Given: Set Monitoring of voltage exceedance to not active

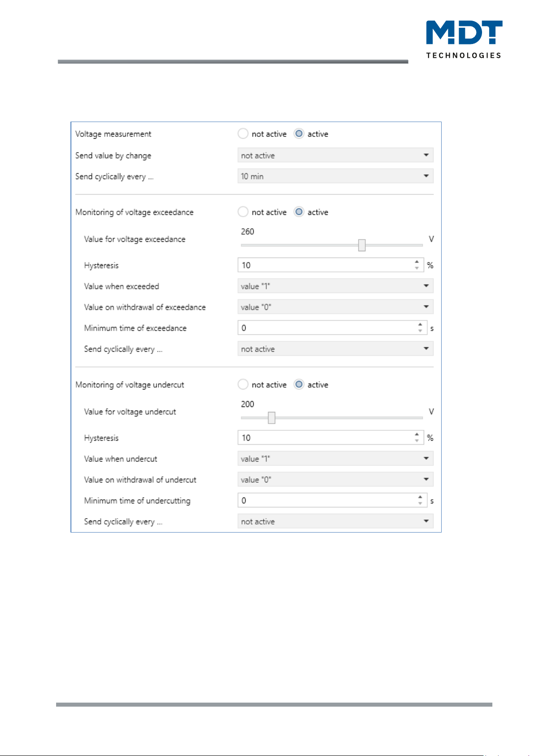Looking at the screenshot, I should (243, 212).
